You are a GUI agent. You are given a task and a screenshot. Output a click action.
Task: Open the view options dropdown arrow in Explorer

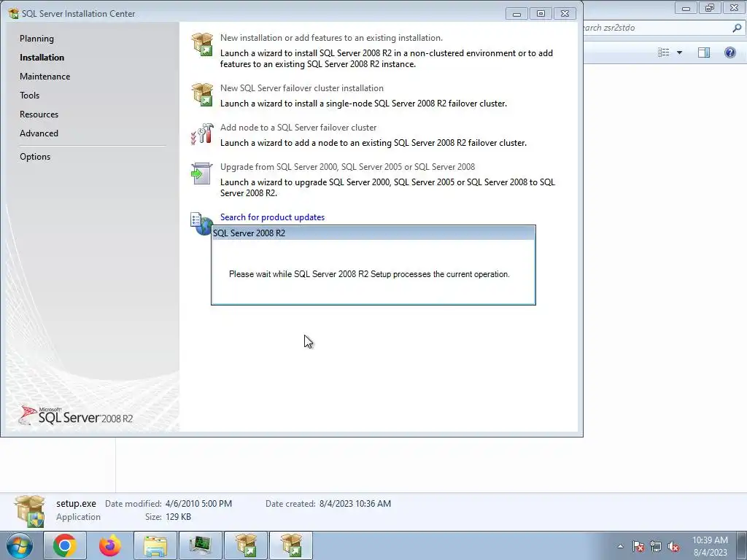click(x=679, y=52)
